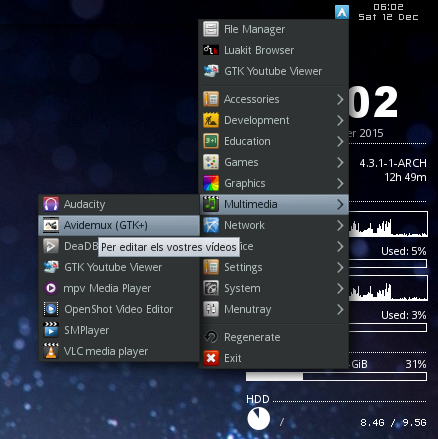
Task: Click the Regenerate refresh icon
Action: coord(211,337)
